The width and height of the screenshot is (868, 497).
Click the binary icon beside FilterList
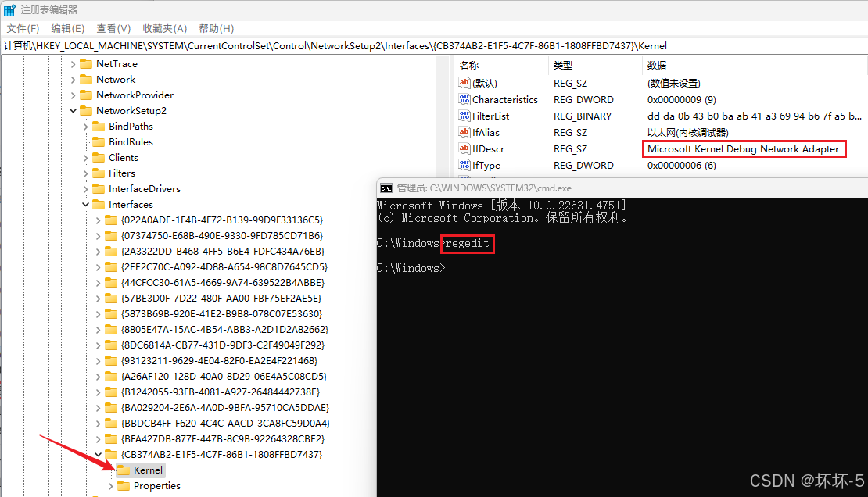click(x=464, y=116)
